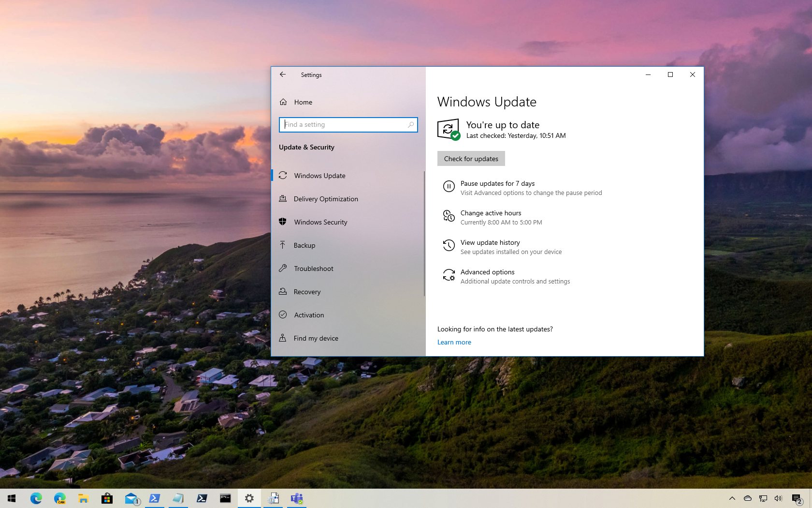Click the Check for updates button
812x508 pixels.
[x=470, y=158]
